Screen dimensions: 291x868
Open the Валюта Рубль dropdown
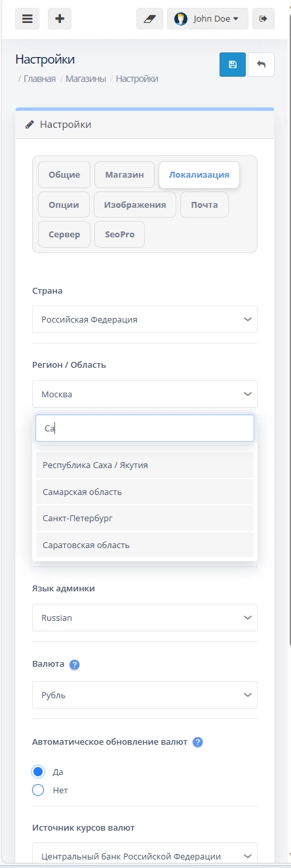[x=145, y=695]
